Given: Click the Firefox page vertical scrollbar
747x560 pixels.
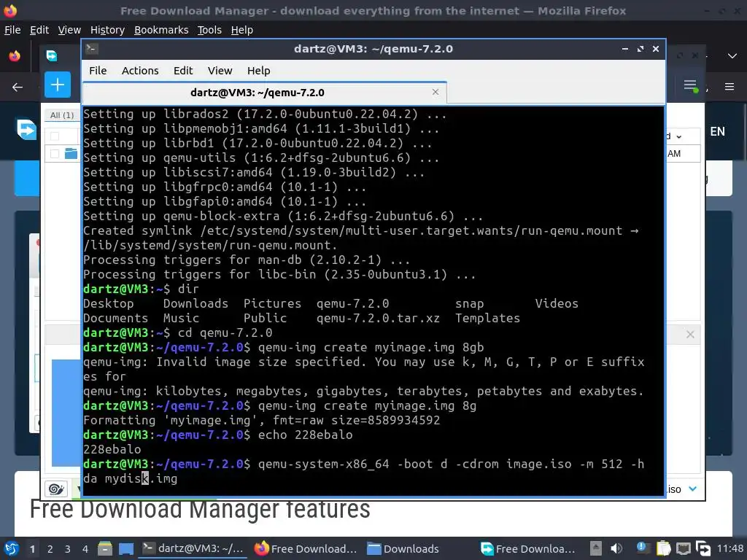Looking at the screenshot, I should (x=743, y=131).
